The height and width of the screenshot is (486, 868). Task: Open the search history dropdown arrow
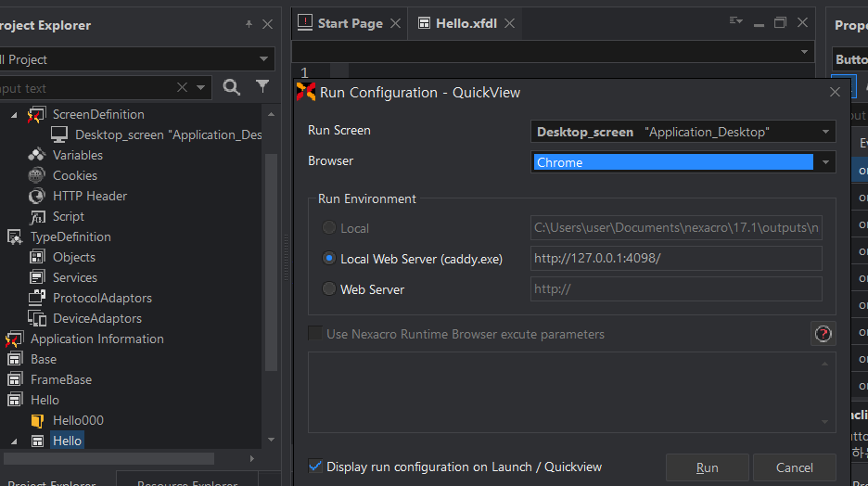point(200,87)
